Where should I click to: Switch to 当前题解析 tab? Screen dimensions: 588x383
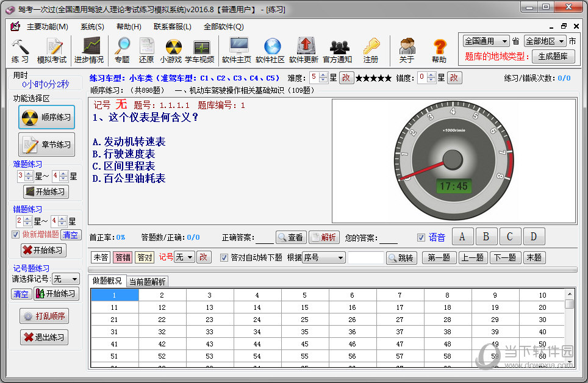[x=148, y=281]
